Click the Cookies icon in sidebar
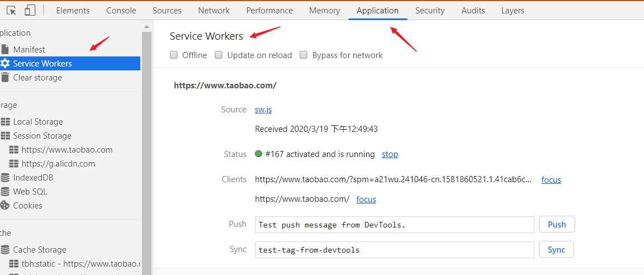The image size is (644, 275). click(4, 206)
